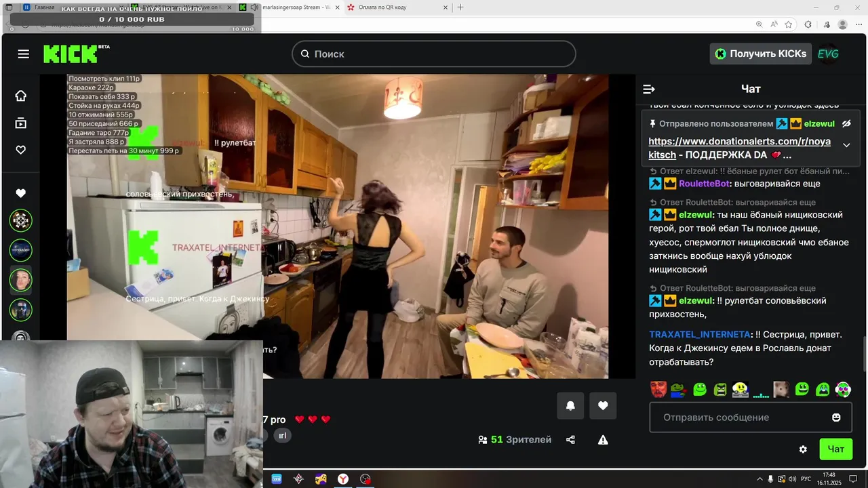Screen dimensions: 868x488
Task: Insert the red crying face emote
Action: pyautogui.click(x=658, y=389)
